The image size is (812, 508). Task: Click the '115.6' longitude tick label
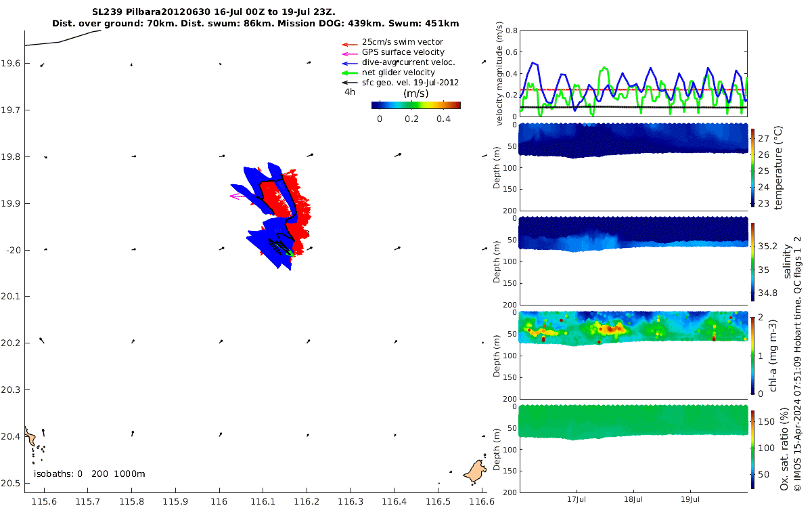(45, 501)
